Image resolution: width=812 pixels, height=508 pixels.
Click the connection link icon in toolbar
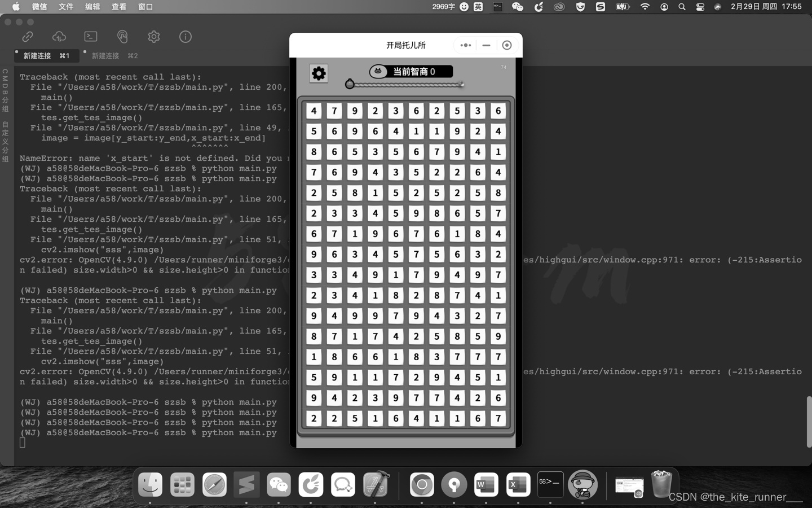[x=27, y=36]
